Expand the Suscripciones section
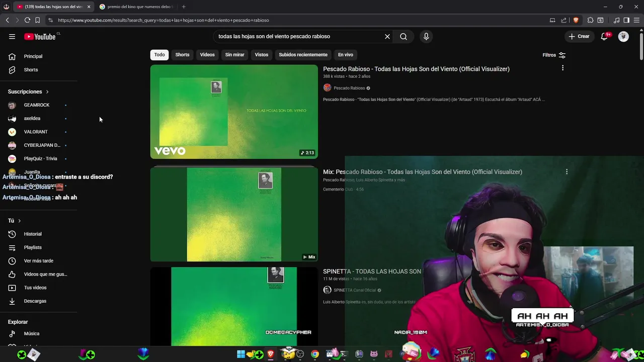The width and height of the screenshot is (644, 362). 28,92
